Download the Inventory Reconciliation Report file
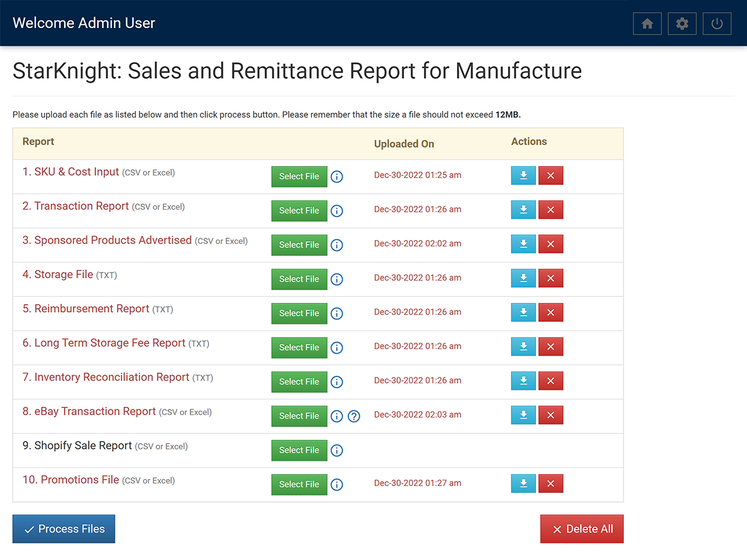This screenshot has height=560, width=747. pos(523,381)
